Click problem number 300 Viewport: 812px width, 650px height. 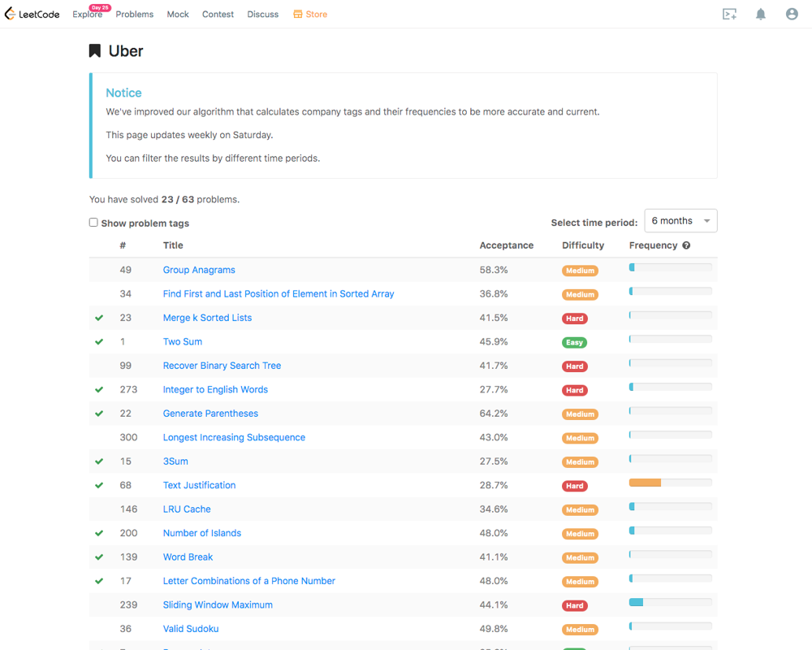coord(128,437)
